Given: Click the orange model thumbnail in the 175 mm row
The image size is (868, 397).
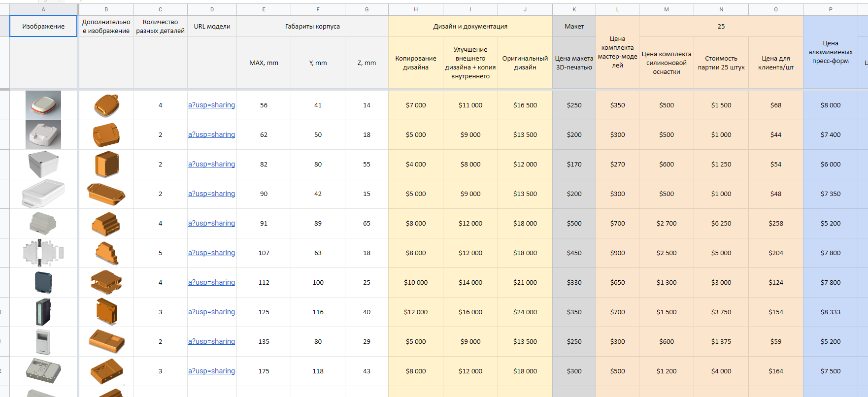Looking at the screenshot, I should 106,371.
